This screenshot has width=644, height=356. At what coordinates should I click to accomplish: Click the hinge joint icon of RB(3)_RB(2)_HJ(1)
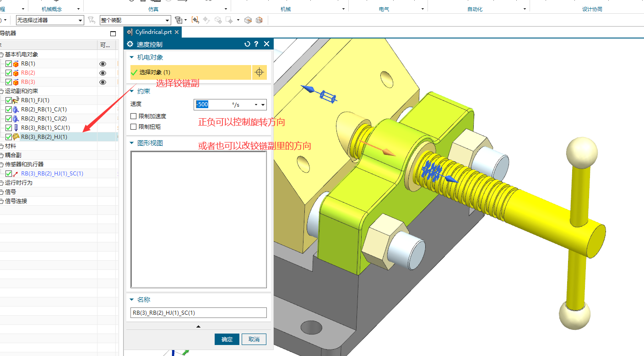point(16,137)
